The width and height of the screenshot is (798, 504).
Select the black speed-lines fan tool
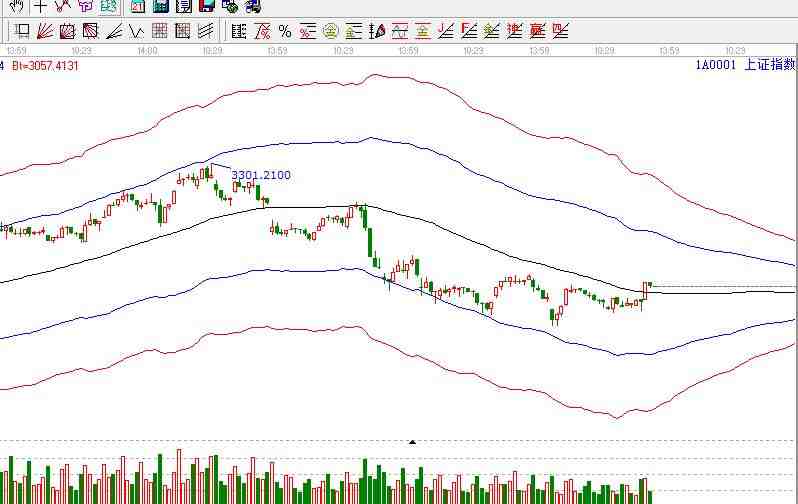[113, 31]
